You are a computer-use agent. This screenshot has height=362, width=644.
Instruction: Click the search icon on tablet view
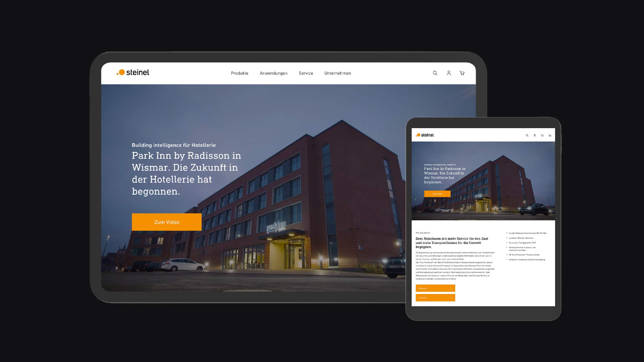tap(527, 135)
